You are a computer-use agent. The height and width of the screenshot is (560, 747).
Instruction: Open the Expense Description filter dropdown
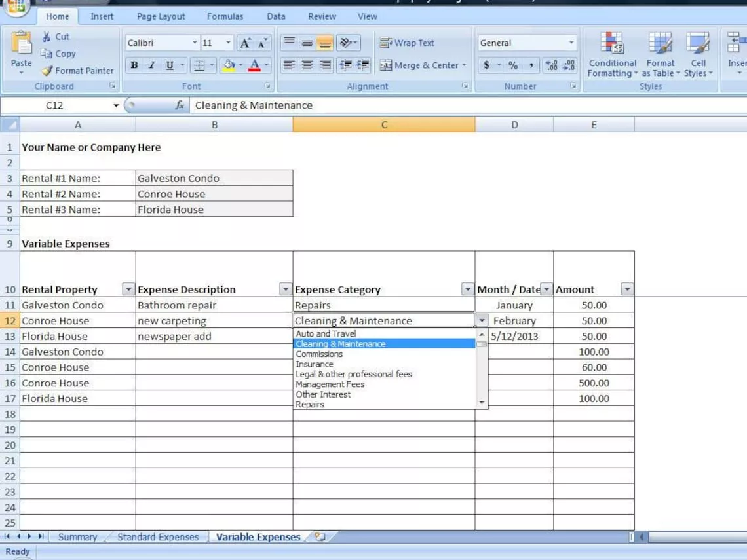coord(285,289)
